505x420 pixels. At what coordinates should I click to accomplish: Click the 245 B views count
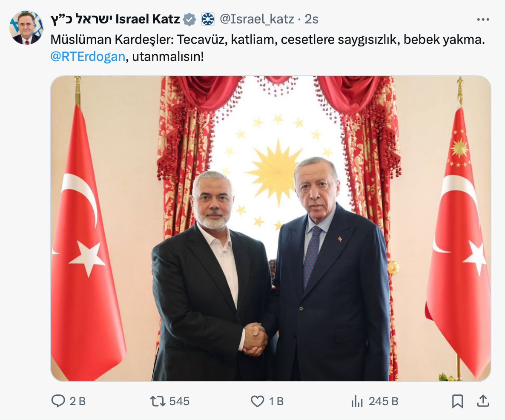pyautogui.click(x=384, y=401)
